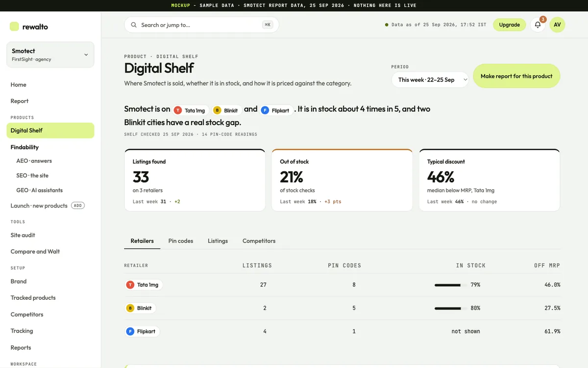The width and height of the screenshot is (588, 368).
Task: Click Flipkart off MRP value 61.9%
Action: (552, 332)
